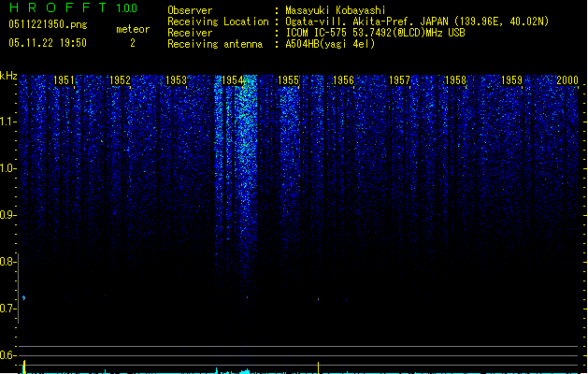
Task: Click the meteor count value 2
Action: coord(133,43)
